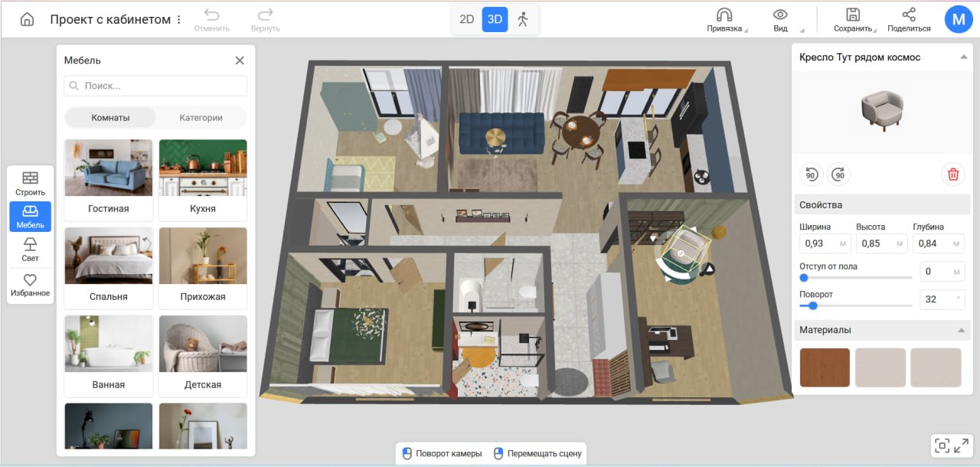Screen dimensions: 980x467
Task: Select the Строить build tool
Action: [30, 184]
